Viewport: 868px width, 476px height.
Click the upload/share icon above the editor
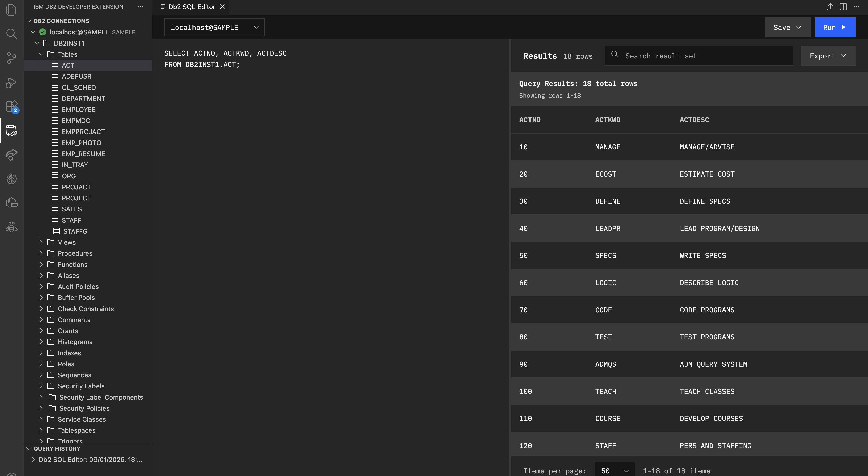point(830,7)
